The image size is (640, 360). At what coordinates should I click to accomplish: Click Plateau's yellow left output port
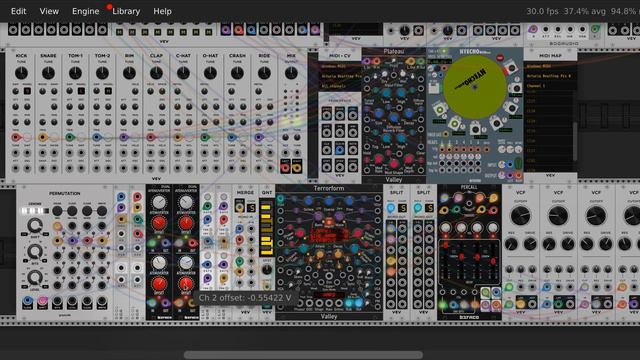pyautogui.click(x=411, y=62)
